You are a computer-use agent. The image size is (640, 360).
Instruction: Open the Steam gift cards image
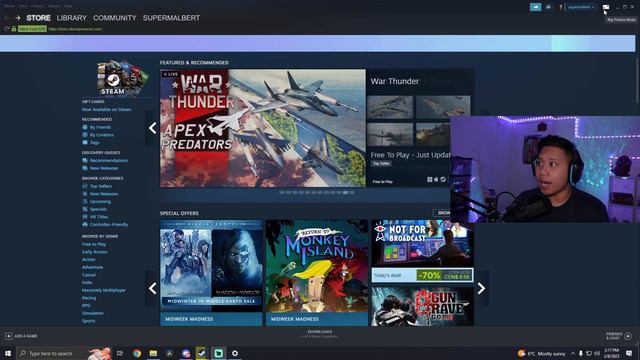tap(122, 78)
